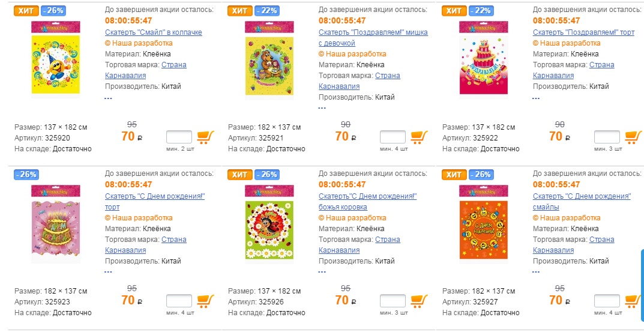The height and width of the screenshot is (332, 644).
Task: Open Скатерть "Смайл" в колпачке product link
Action: coord(153,32)
